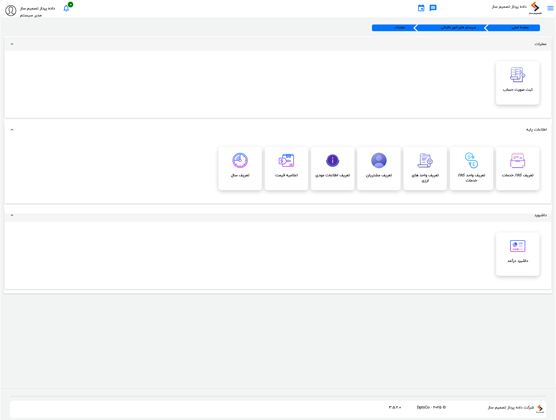Open the chat messages icon
Image resolution: width=556 pixels, height=420 pixels.
[433, 8]
